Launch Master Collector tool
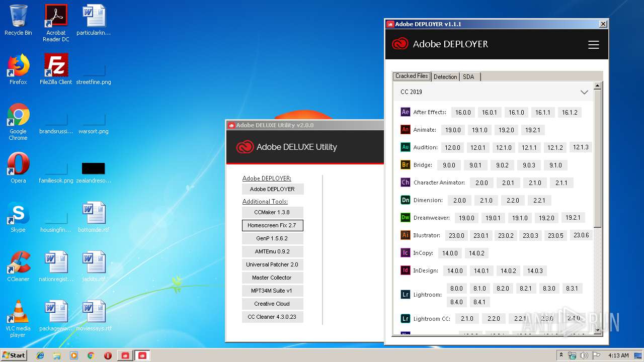Image resolution: width=644 pixels, height=362 pixels. [x=272, y=278]
